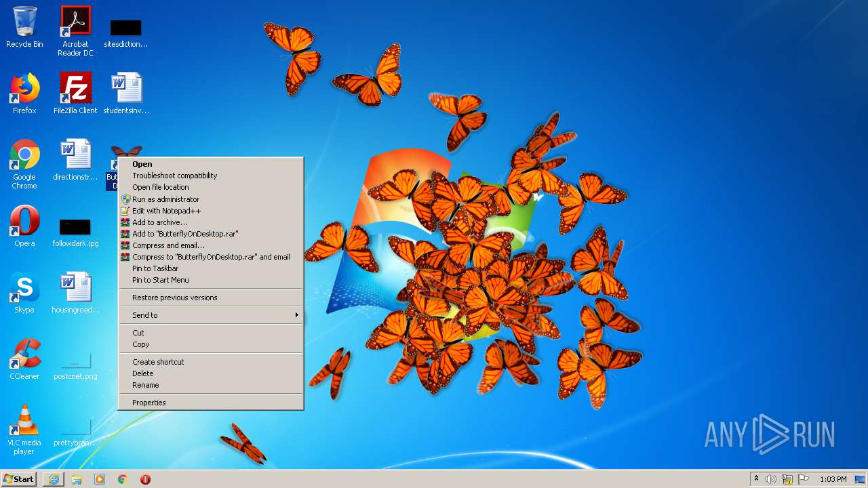
Task: Show hidden tray icons arrow
Action: [756, 479]
